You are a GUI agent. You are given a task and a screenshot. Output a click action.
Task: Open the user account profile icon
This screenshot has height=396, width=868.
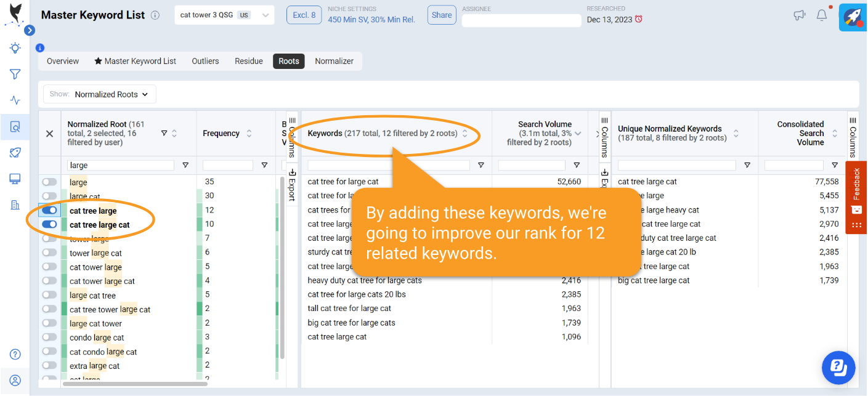15,381
